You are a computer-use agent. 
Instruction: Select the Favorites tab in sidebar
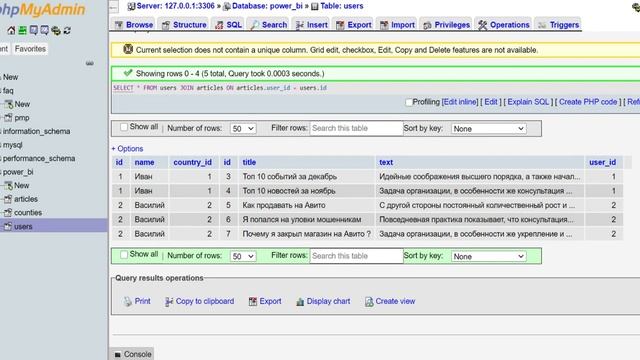[30, 49]
